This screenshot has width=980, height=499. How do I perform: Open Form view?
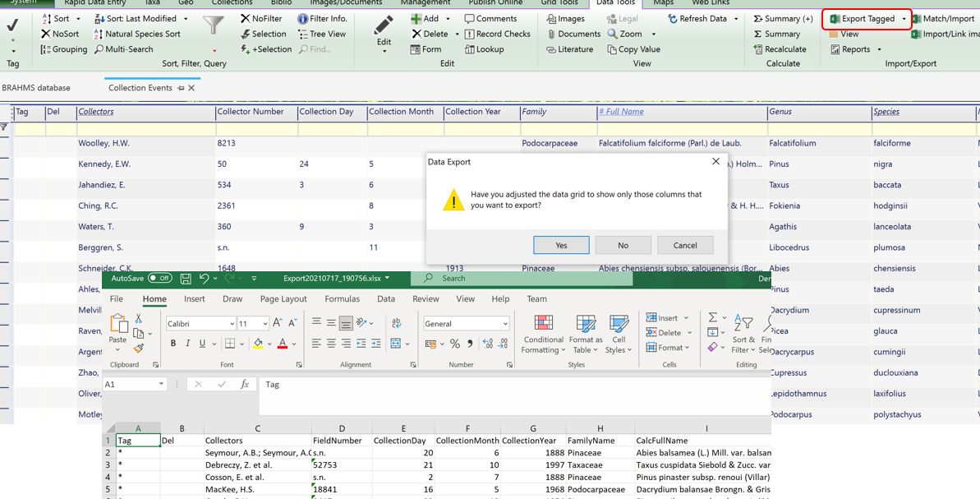pos(426,49)
